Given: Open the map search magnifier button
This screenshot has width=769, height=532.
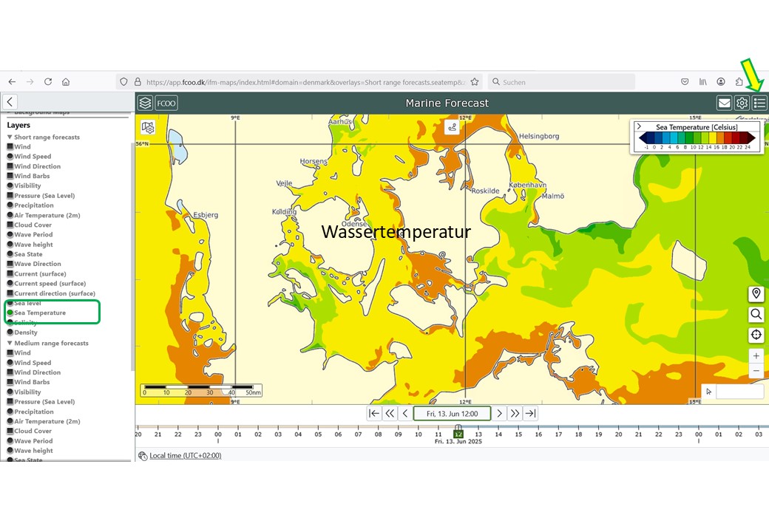Looking at the screenshot, I should [756, 315].
